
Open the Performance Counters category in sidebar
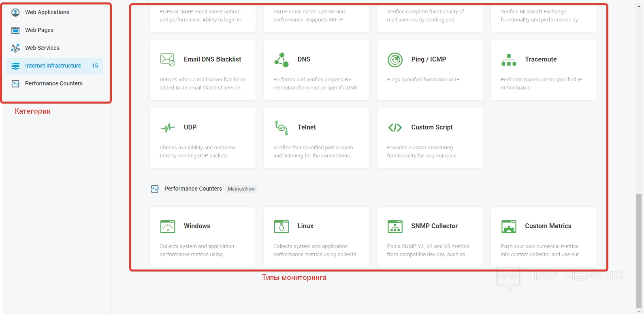[54, 83]
